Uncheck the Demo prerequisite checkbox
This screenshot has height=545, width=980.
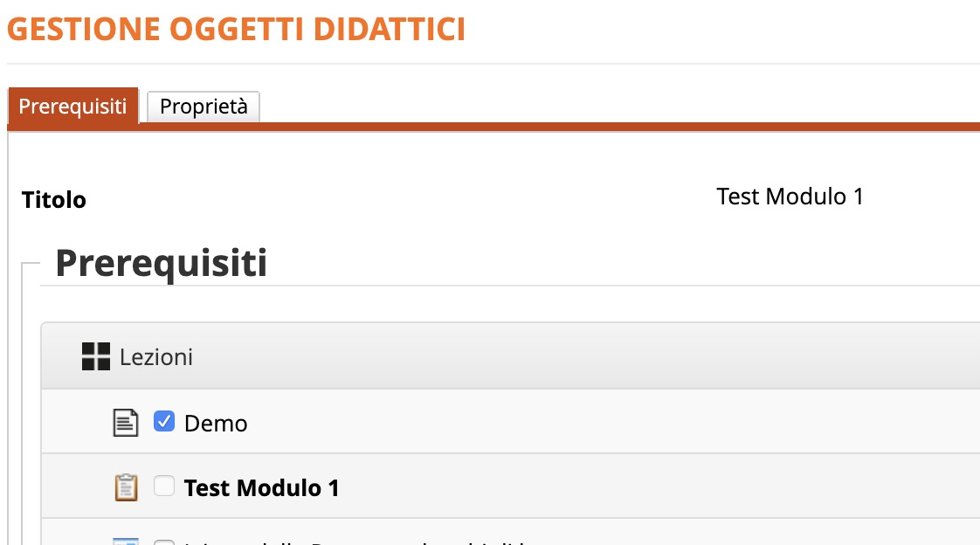pyautogui.click(x=163, y=422)
